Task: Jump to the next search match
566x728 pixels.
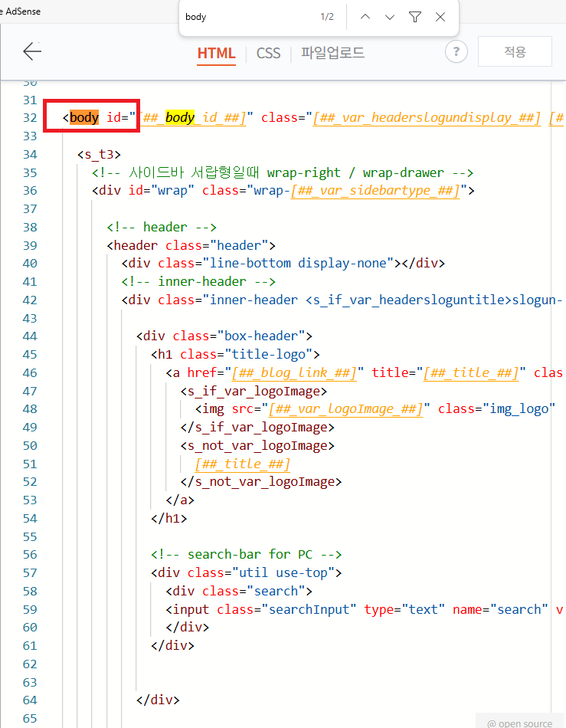Action: (390, 17)
